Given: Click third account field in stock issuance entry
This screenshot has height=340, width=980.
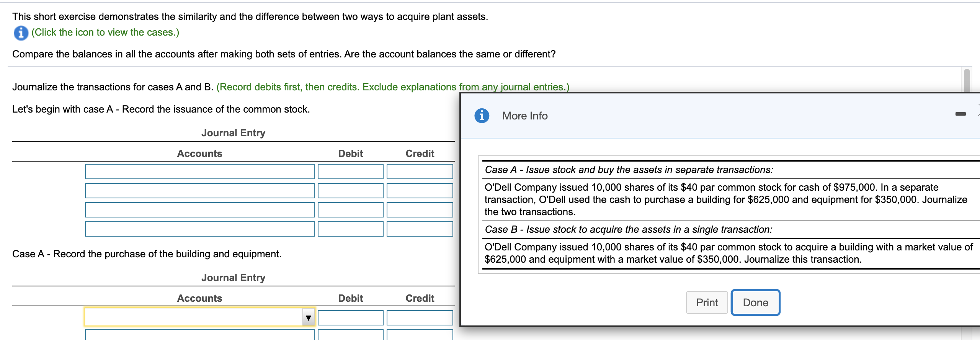Looking at the screenshot, I should pyautogui.click(x=199, y=210).
